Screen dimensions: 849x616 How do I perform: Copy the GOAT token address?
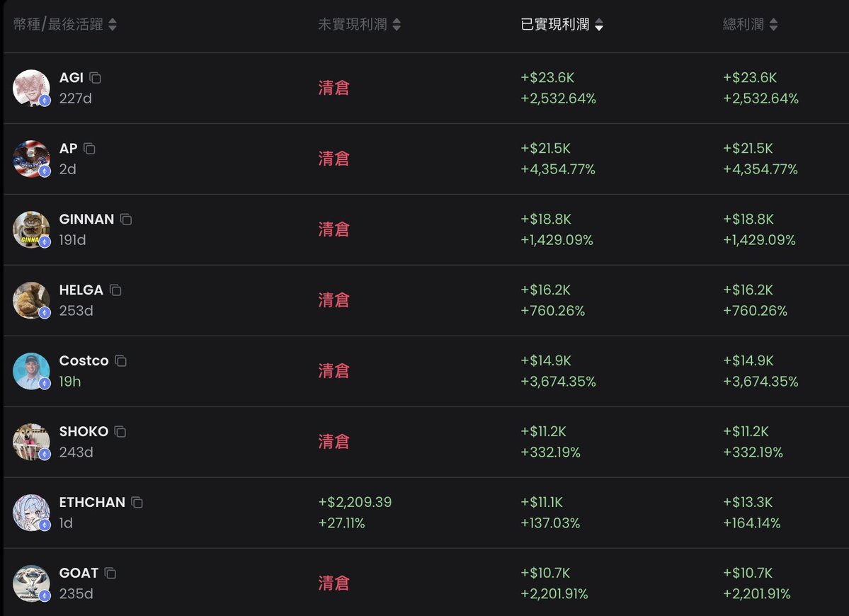coord(110,574)
